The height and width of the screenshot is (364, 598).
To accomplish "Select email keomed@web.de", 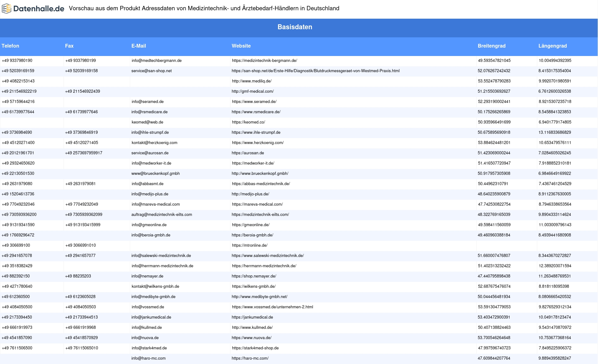I will tap(147, 122).
